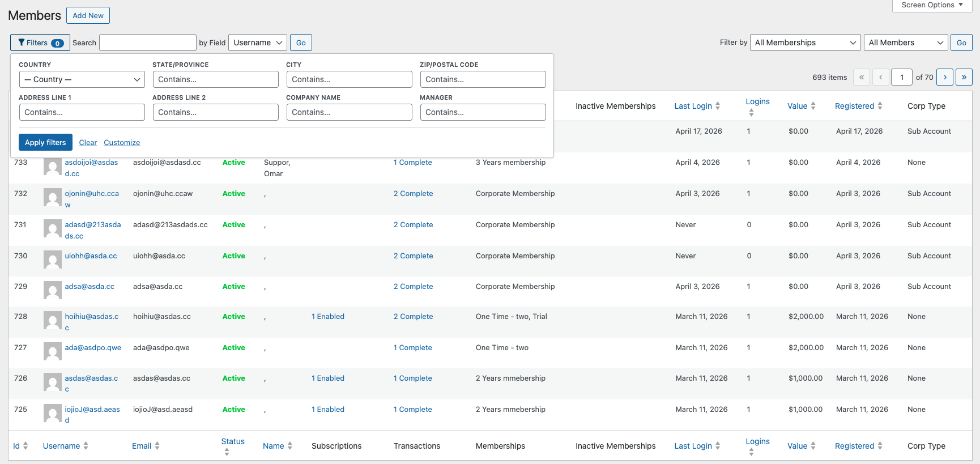Open the Country filter dropdown

point(82,79)
